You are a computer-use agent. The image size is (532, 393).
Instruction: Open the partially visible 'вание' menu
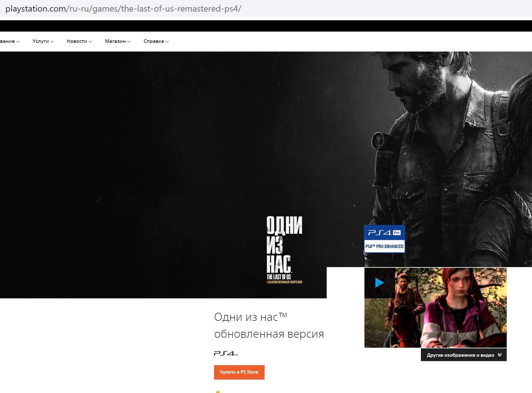pos(10,41)
